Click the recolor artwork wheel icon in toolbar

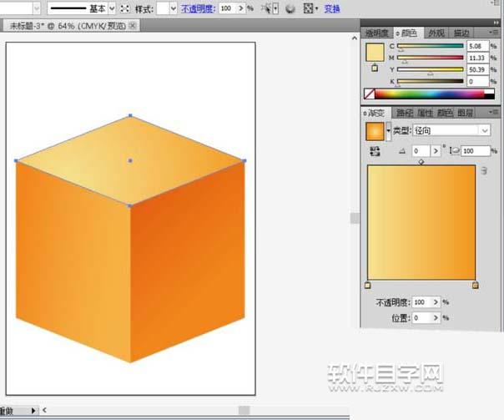[290, 9]
